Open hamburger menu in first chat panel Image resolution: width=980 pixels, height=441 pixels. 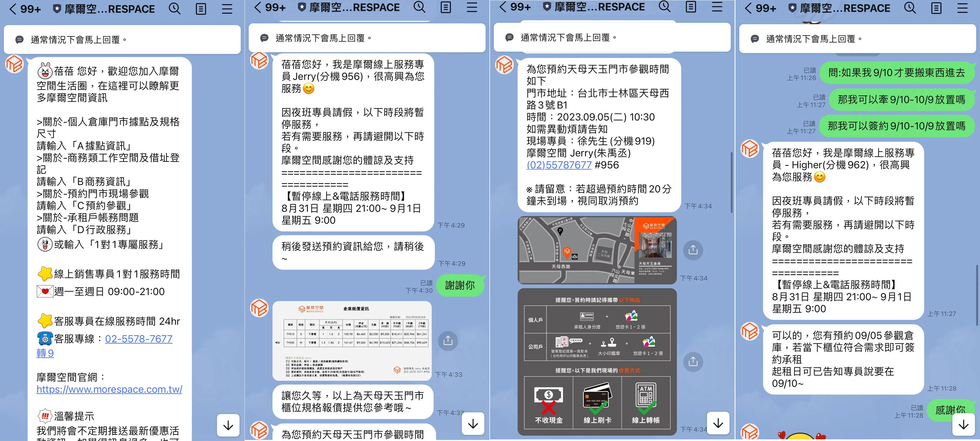click(x=227, y=9)
